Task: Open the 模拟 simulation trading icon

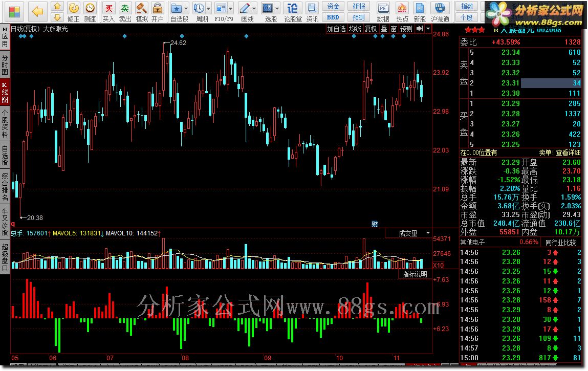Action: coord(141,12)
